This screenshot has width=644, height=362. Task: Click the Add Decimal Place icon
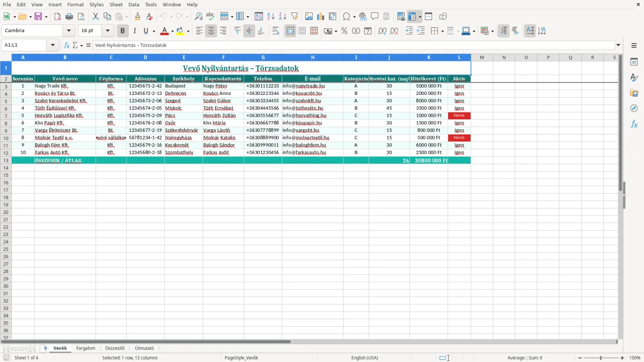(x=383, y=31)
